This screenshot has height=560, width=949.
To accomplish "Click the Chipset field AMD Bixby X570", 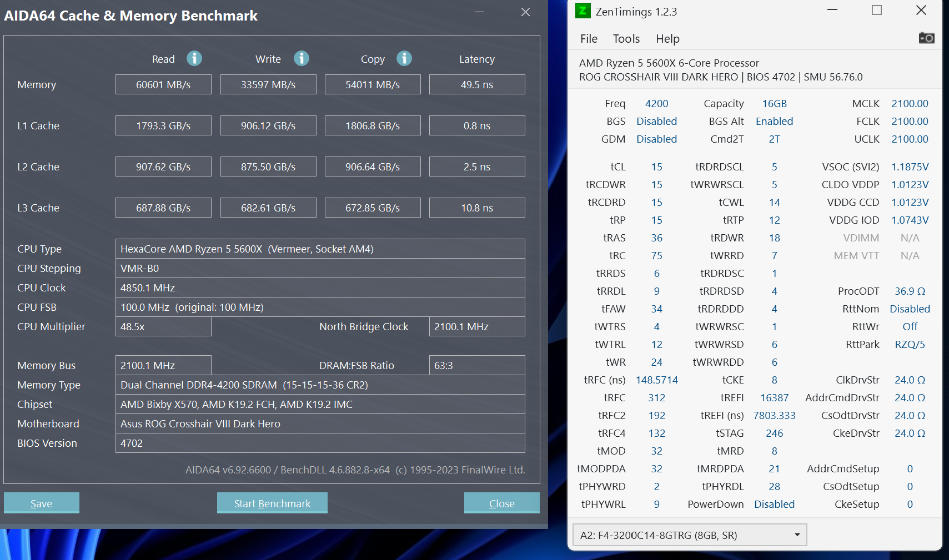I will point(320,404).
